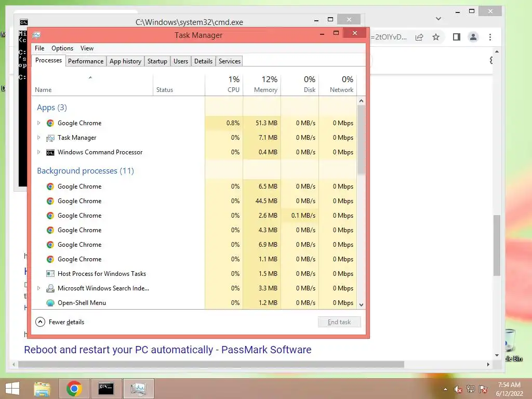Click the muted volume tray icon
This screenshot has width=532, height=399.
tap(458, 389)
